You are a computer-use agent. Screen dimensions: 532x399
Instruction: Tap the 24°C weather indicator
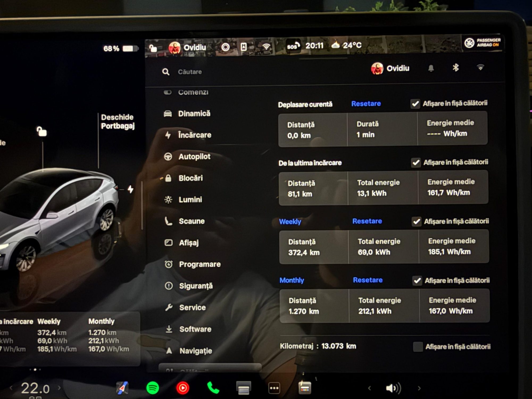click(x=346, y=45)
